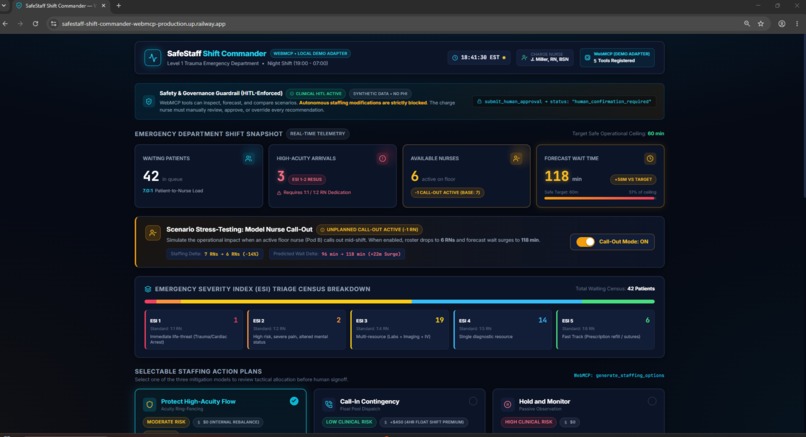The width and height of the screenshot is (806, 437).
Task: Click the Predicted Wait Delta surge chip
Action: click(x=337, y=254)
